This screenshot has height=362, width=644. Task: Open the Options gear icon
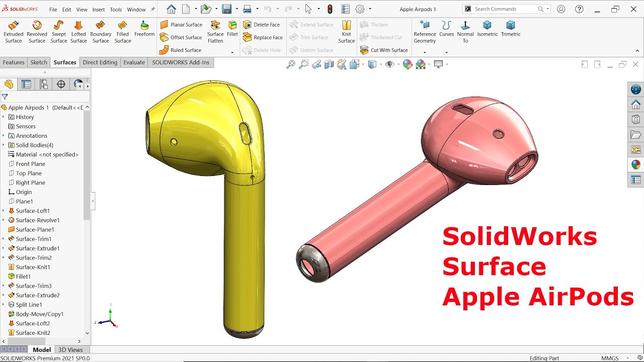pos(360,9)
